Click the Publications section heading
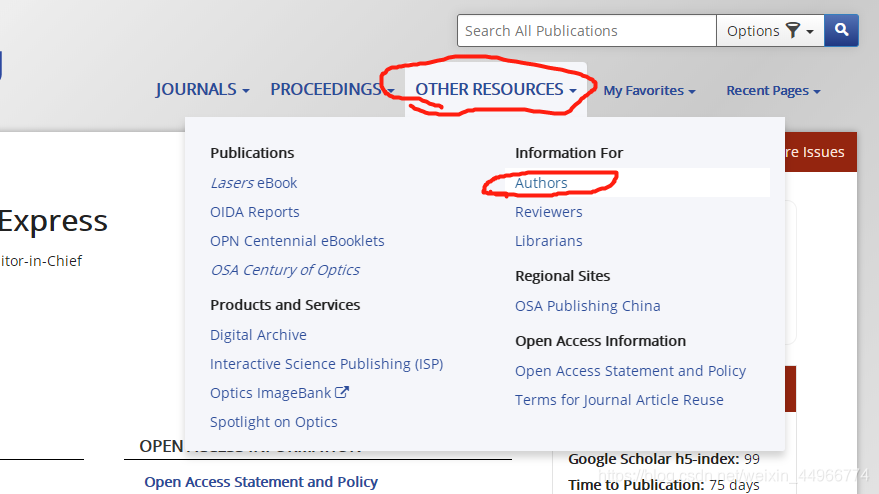Viewport: 879px width, 494px height. point(252,153)
